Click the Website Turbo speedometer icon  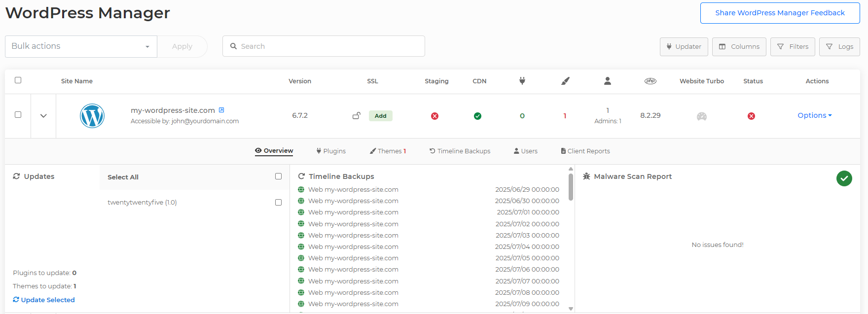tap(701, 116)
